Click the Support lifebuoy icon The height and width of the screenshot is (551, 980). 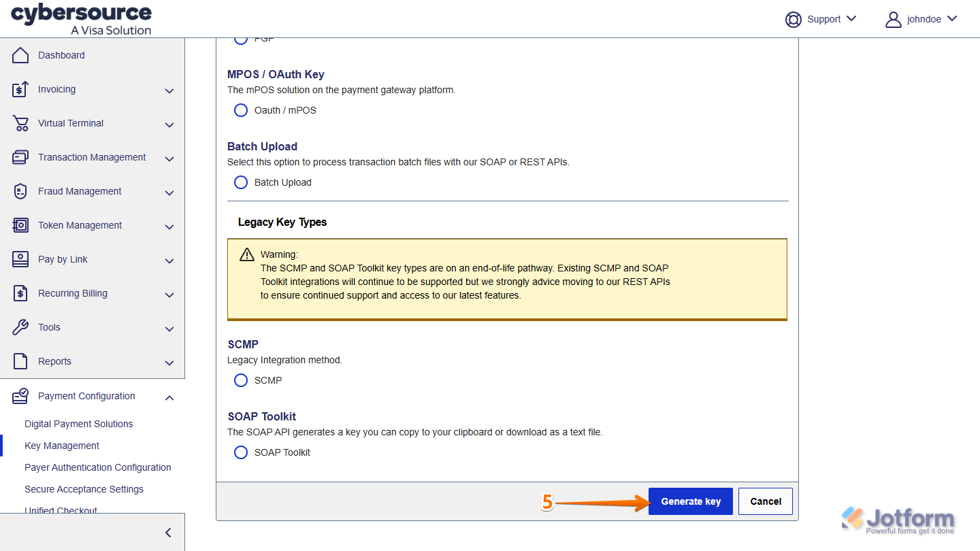pos(793,19)
